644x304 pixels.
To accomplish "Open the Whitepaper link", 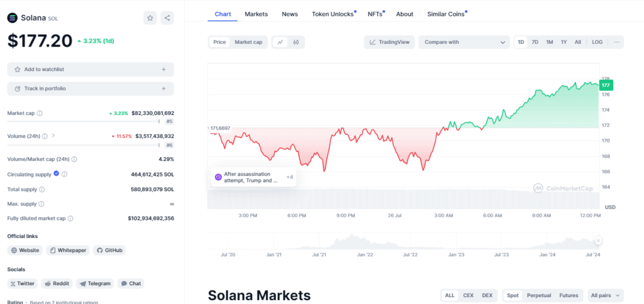I will [68, 250].
